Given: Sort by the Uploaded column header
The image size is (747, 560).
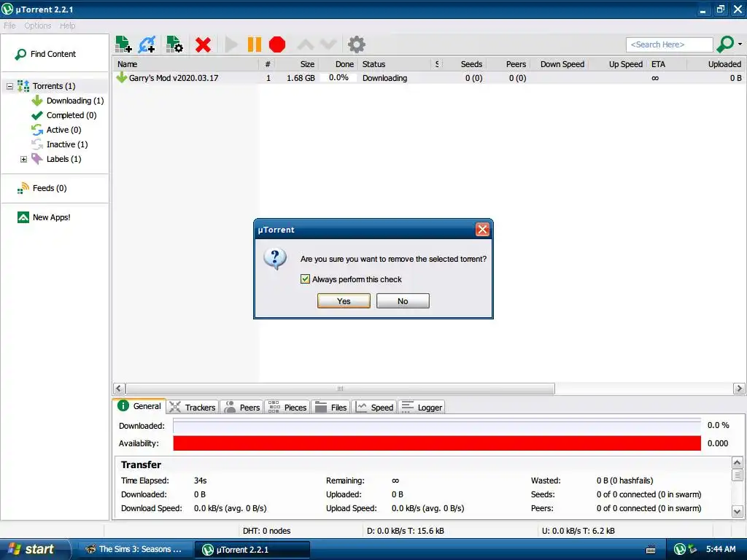Looking at the screenshot, I should click(716, 64).
